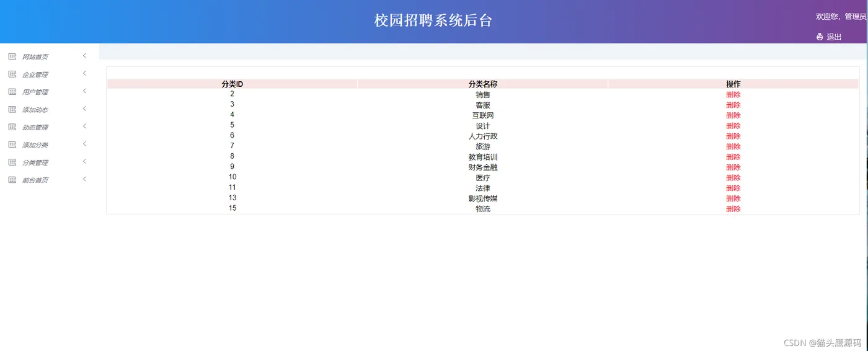Delete the 客服 category
The width and height of the screenshot is (868, 351).
[x=733, y=105]
